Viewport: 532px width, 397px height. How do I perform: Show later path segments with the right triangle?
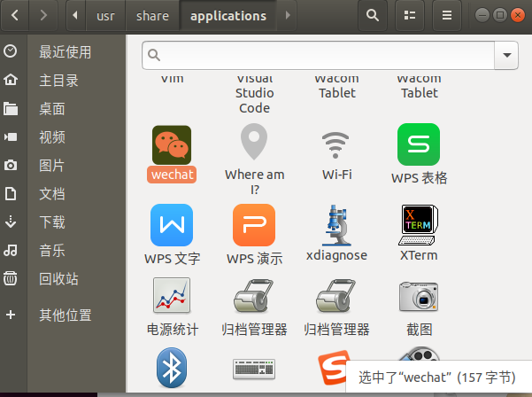[x=288, y=15]
